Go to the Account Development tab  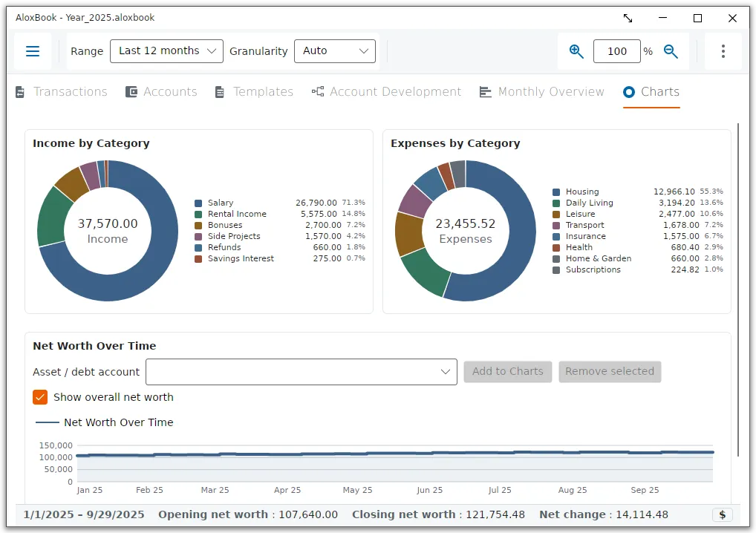395,91
